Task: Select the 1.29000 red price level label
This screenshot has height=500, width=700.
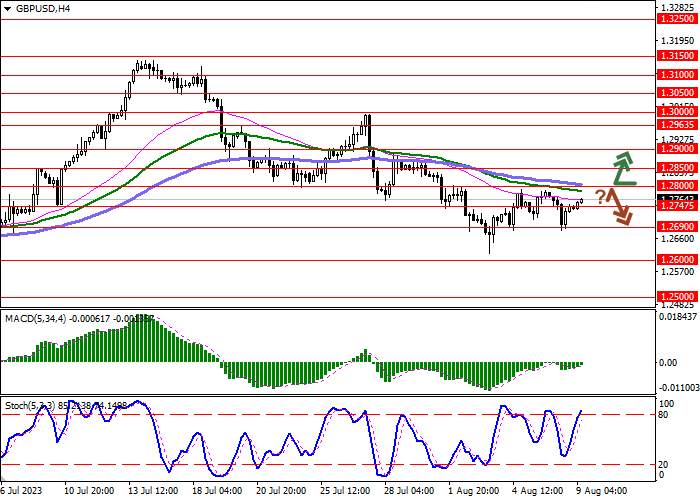Action: pos(678,149)
